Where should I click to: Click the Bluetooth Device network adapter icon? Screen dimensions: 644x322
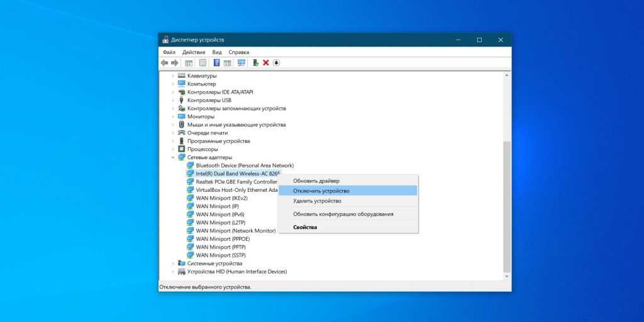tap(191, 165)
